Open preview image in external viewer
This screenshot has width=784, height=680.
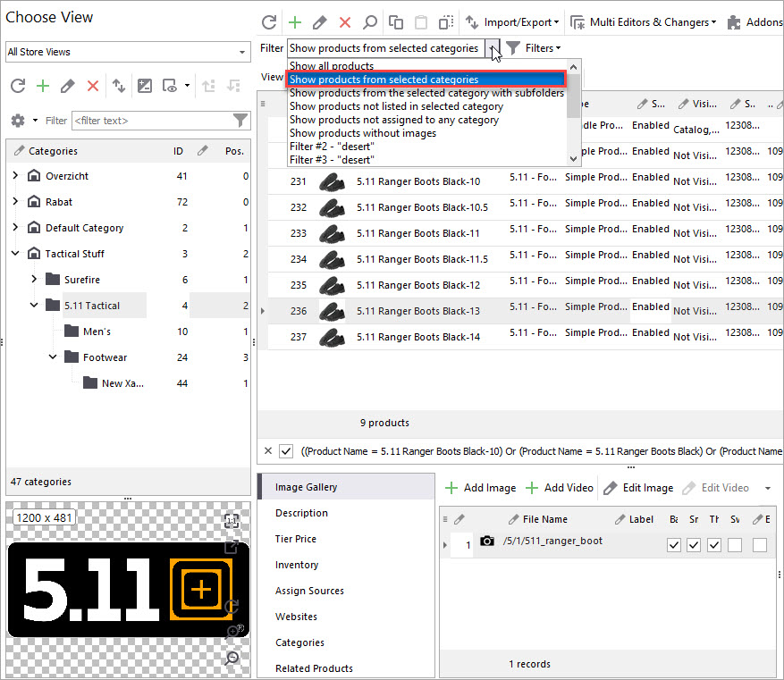(232, 547)
